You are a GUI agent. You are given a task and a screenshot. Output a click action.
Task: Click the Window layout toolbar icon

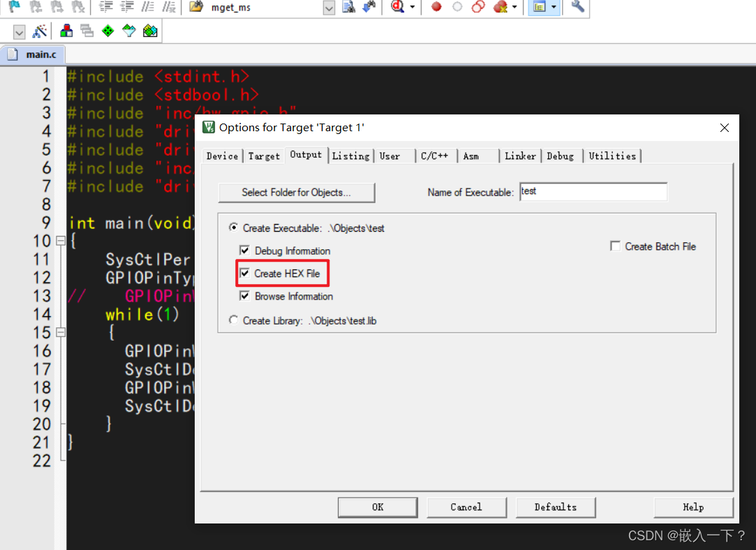point(539,7)
